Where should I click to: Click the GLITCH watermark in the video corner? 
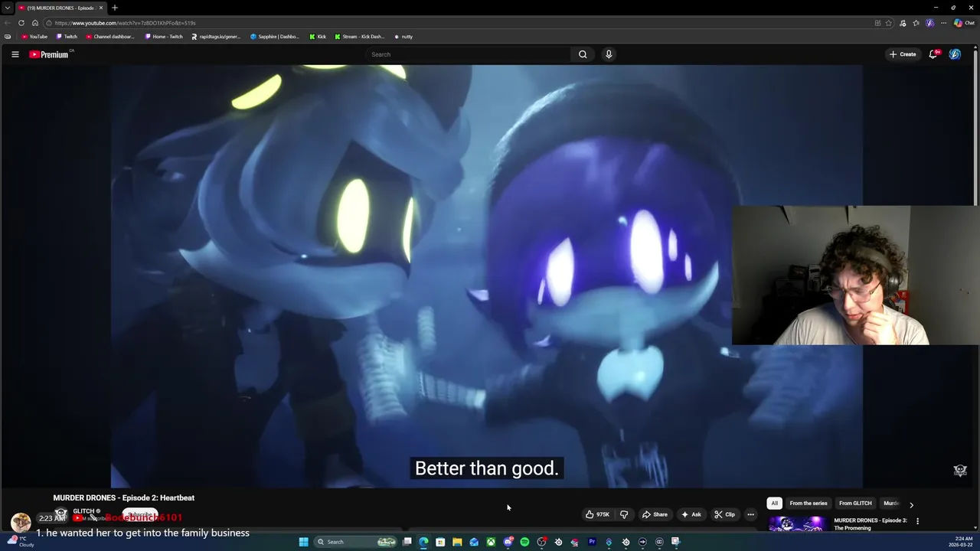(960, 470)
